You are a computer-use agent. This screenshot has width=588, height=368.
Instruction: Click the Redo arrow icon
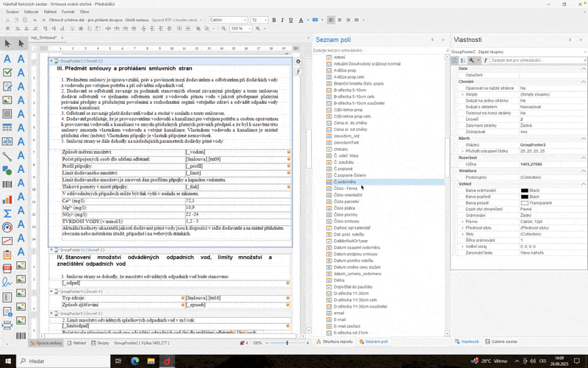44,21
